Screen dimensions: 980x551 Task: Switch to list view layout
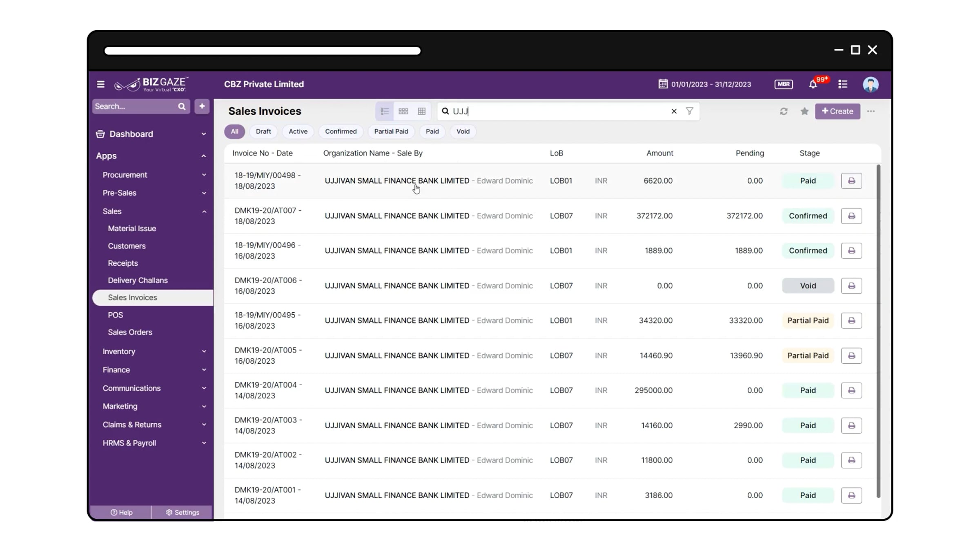point(385,111)
